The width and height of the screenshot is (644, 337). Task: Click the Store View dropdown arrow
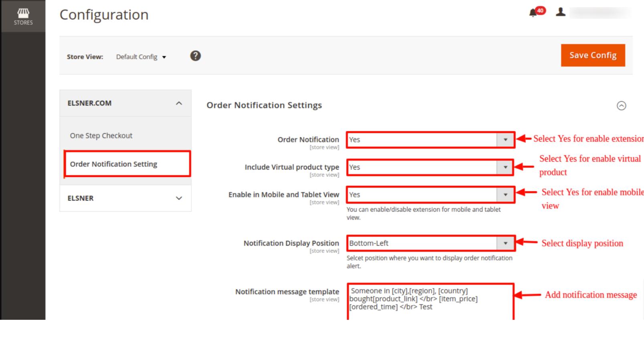coord(164,57)
